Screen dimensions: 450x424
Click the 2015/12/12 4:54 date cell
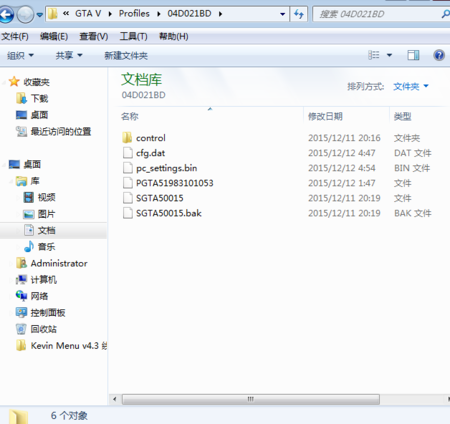click(342, 168)
